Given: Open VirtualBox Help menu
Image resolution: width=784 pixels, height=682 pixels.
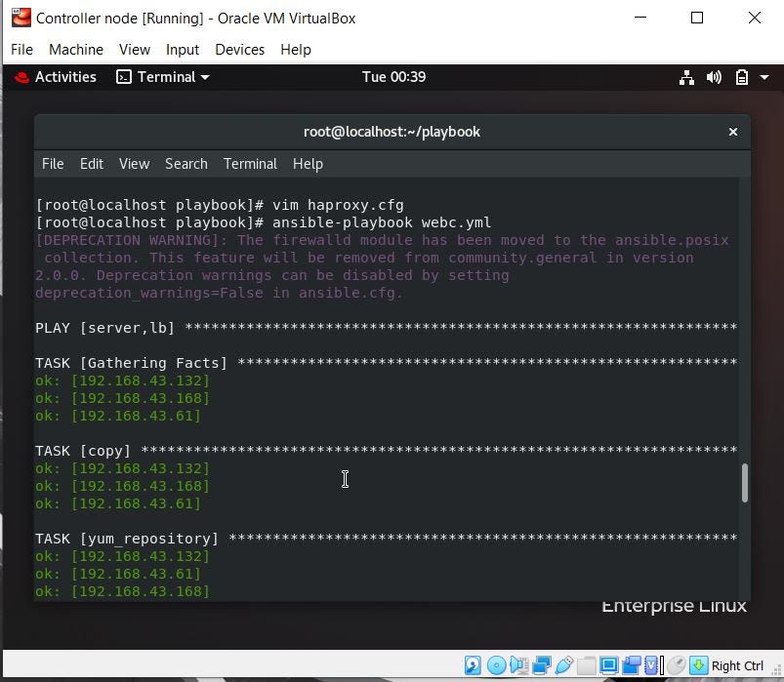Looking at the screenshot, I should (x=296, y=50).
